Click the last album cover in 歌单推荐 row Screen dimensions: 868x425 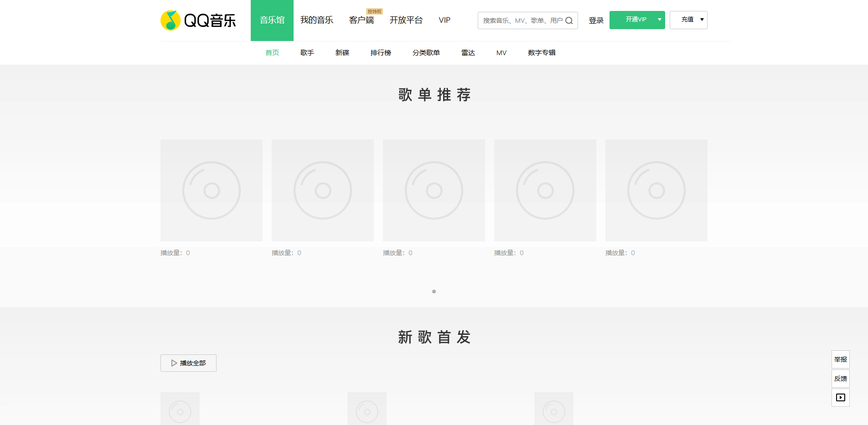click(656, 190)
